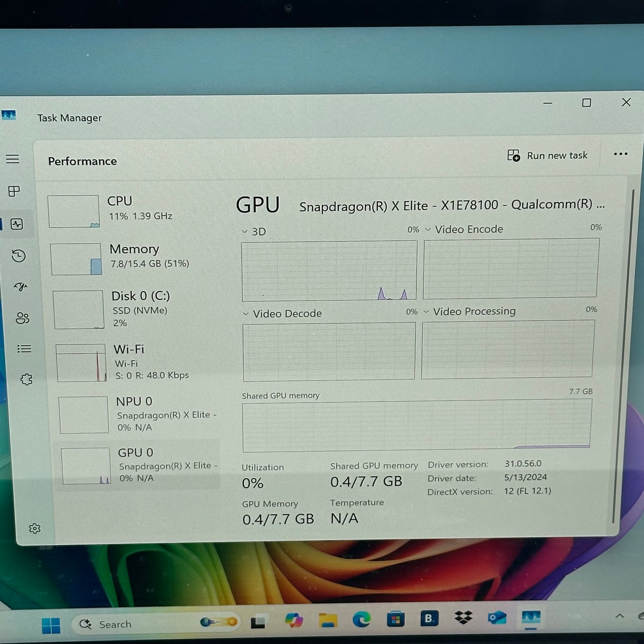Click the Video Decode graph
The image size is (644, 644).
click(329, 352)
